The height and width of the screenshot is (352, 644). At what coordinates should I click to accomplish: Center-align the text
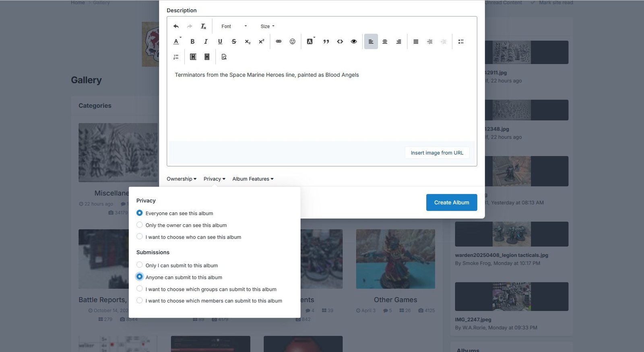[385, 41]
